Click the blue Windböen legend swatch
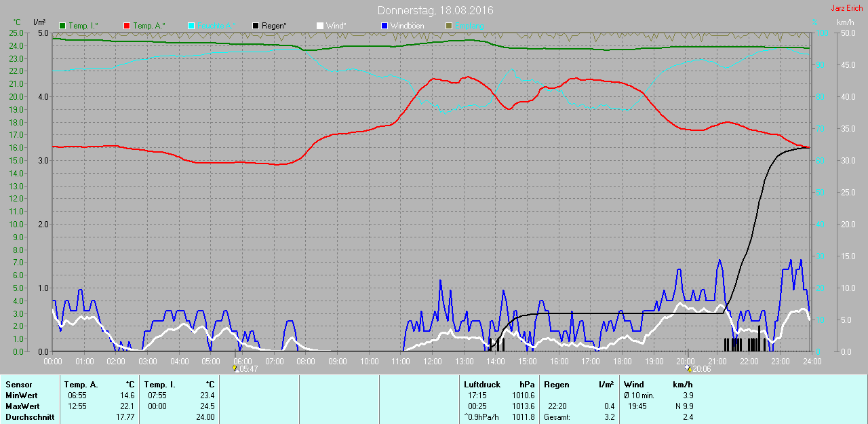This screenshot has width=868, height=424. 384,26
